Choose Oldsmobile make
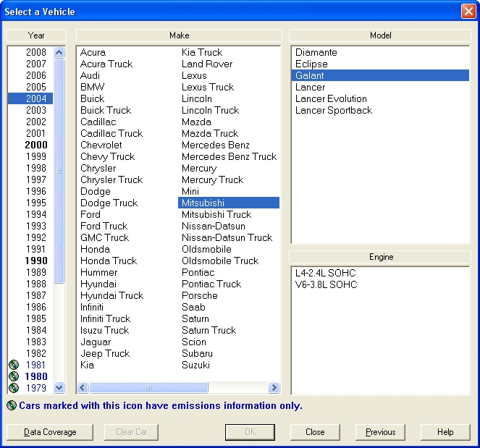This screenshot has width=480, height=448. (x=206, y=250)
